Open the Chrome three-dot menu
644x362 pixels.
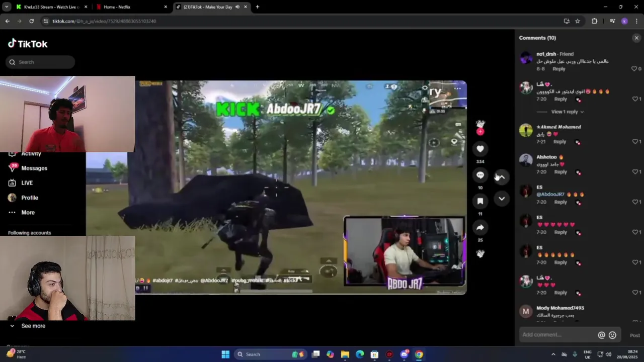pos(635,21)
